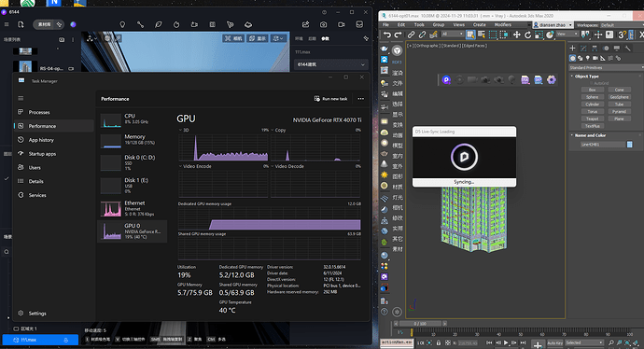Click the D5 purple sync plugin icon
Screen dimensions: 644x349
coord(446,80)
